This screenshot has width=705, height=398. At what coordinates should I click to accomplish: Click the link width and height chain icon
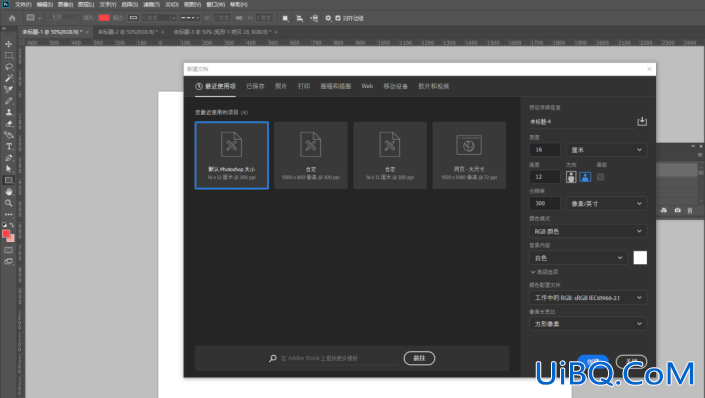(x=239, y=18)
